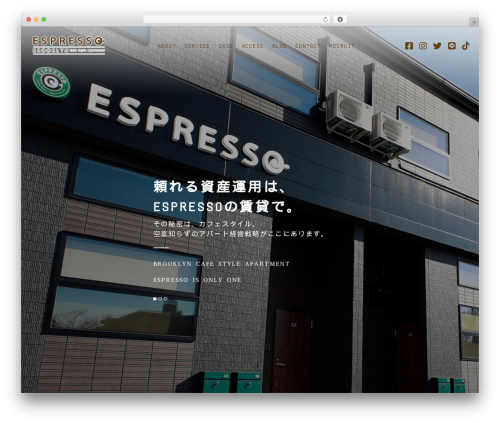500x423 pixels.
Task: Reload the page using the refresh icon
Action: [x=325, y=19]
